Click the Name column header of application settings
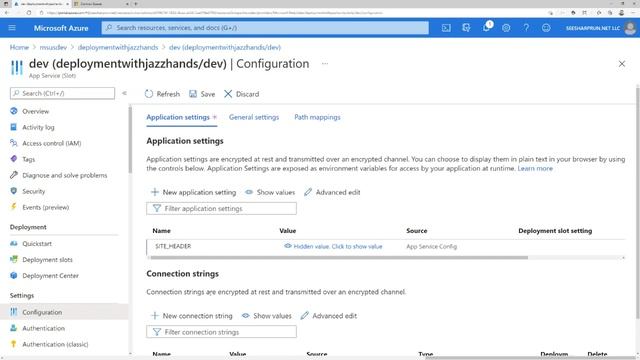The height and width of the screenshot is (360, 640). (161, 231)
